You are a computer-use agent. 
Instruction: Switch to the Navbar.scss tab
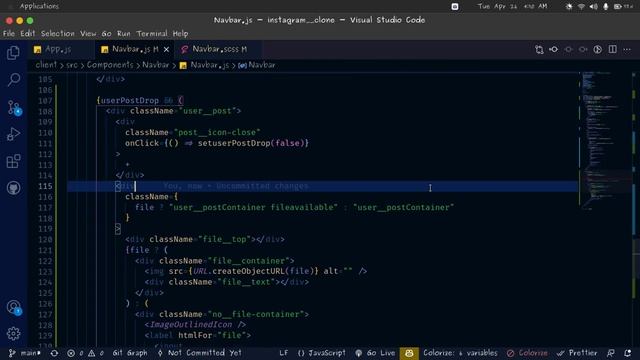pos(219,49)
